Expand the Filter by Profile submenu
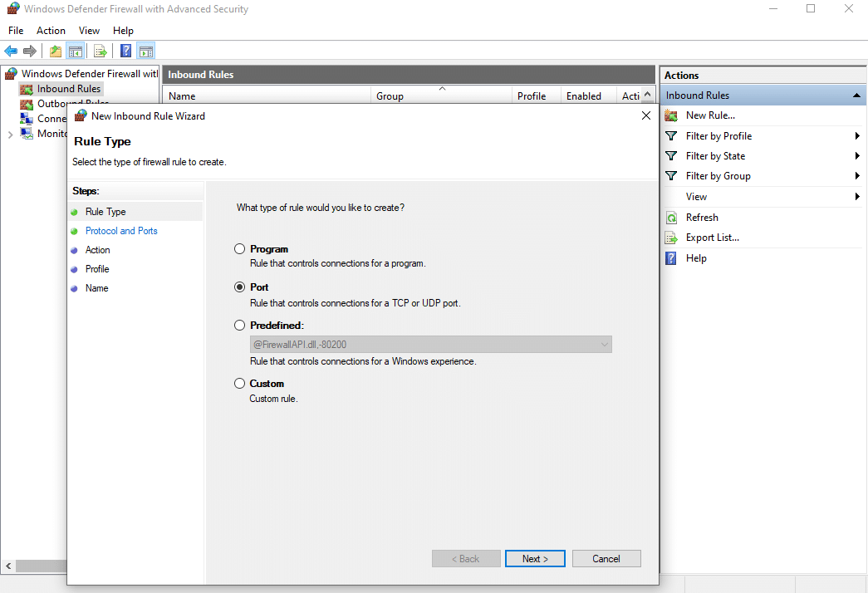 (x=856, y=136)
